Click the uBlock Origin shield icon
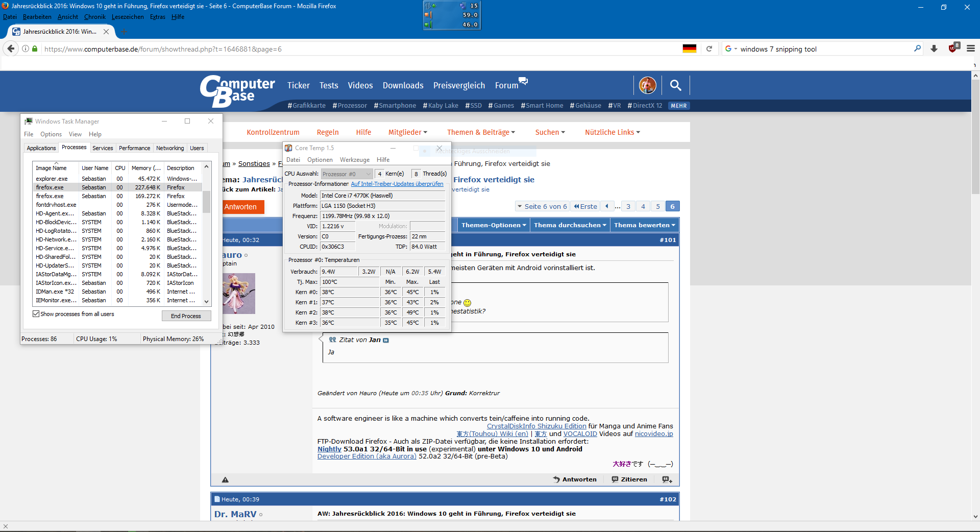980x532 pixels. [x=953, y=48]
